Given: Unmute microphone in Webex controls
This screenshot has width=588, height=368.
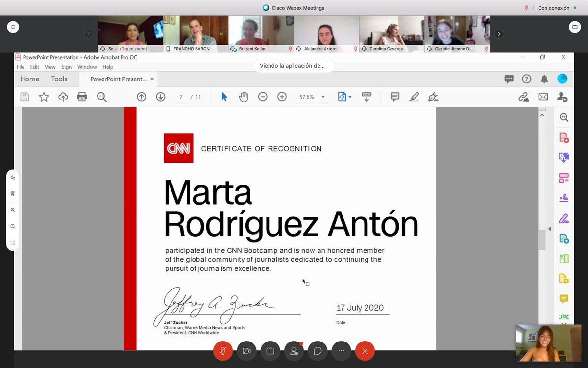Looking at the screenshot, I should tap(223, 351).
